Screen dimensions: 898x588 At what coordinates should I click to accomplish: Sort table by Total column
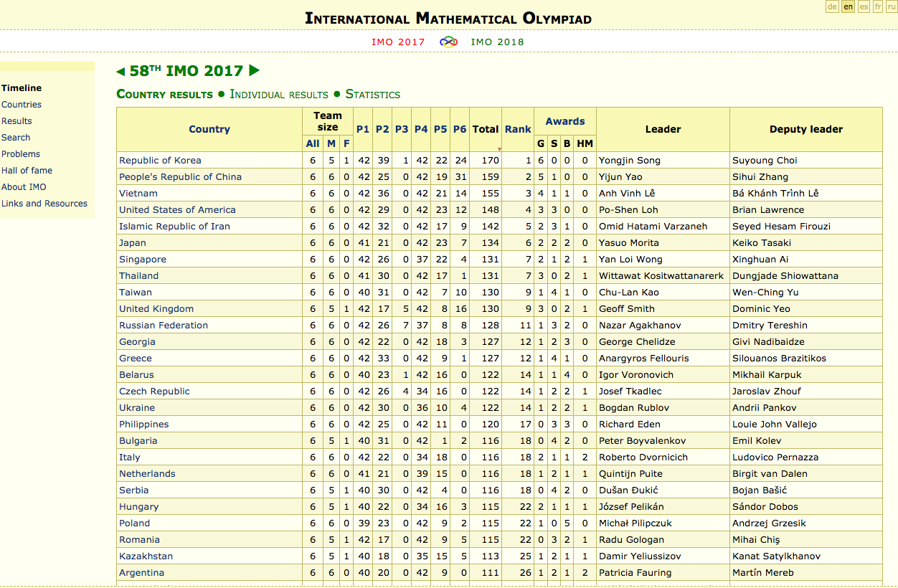click(486, 129)
